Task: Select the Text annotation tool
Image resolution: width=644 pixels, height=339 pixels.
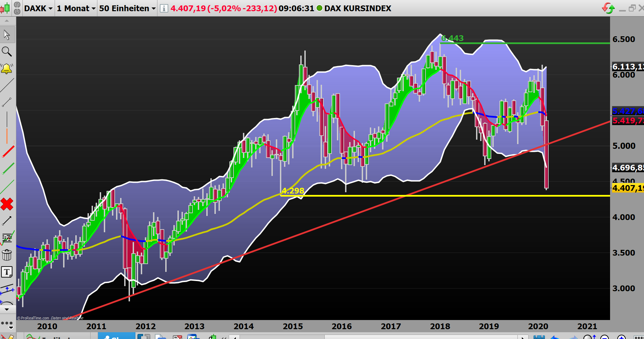Action: tap(7, 272)
